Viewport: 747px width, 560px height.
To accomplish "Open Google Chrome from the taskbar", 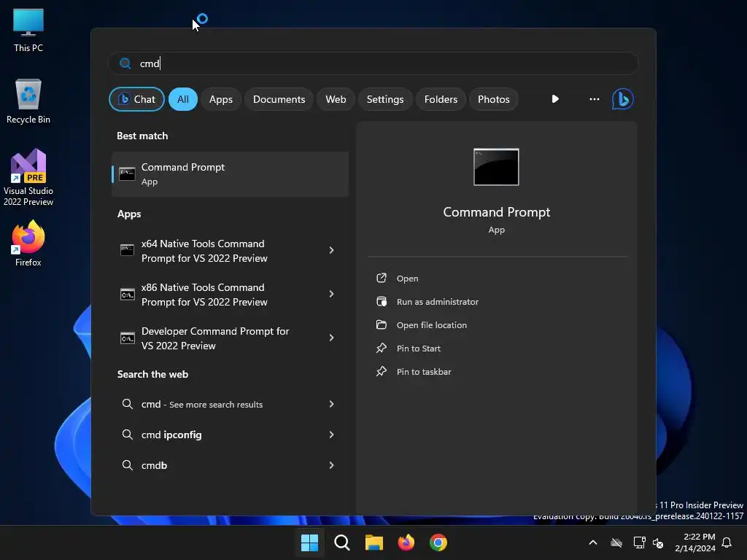I will (x=438, y=542).
